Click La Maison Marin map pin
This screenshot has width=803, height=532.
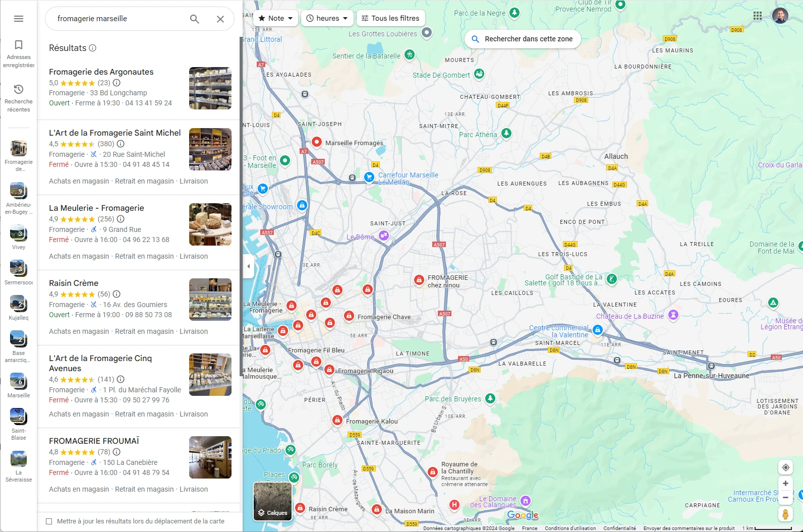(x=376, y=510)
